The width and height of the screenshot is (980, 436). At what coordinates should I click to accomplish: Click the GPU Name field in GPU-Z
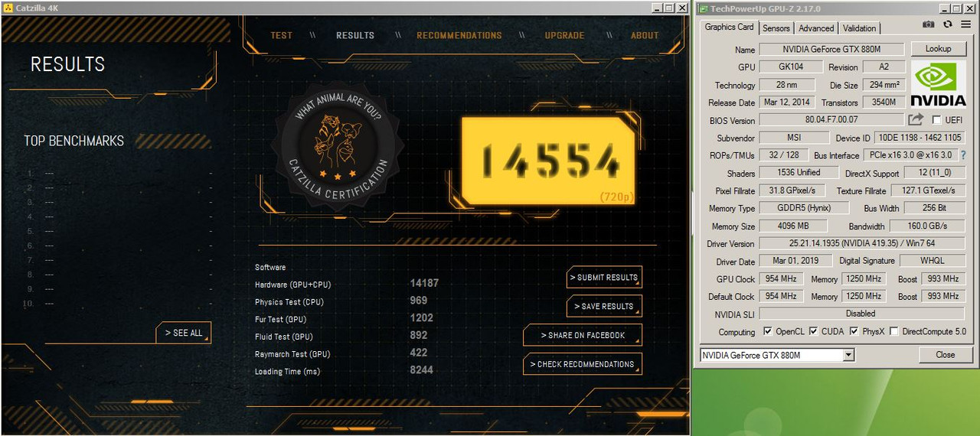tap(831, 49)
